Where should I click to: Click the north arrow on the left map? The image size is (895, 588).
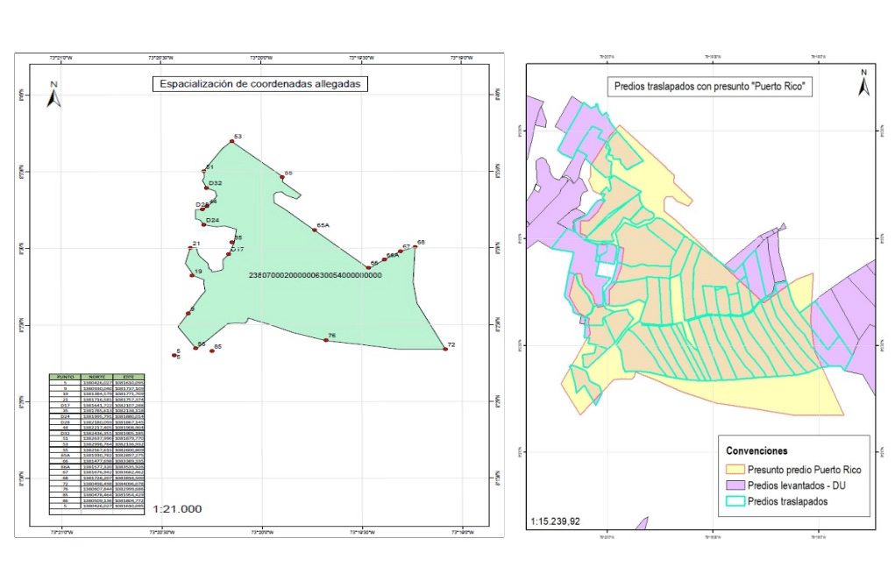(x=53, y=94)
